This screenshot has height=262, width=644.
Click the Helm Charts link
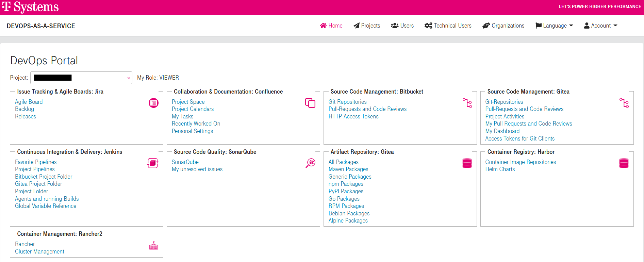(x=500, y=169)
